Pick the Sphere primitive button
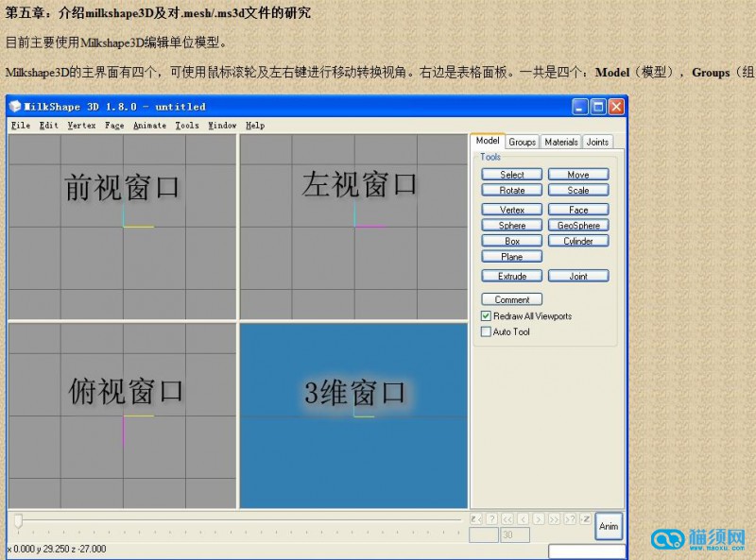756x560 pixels. pos(511,225)
